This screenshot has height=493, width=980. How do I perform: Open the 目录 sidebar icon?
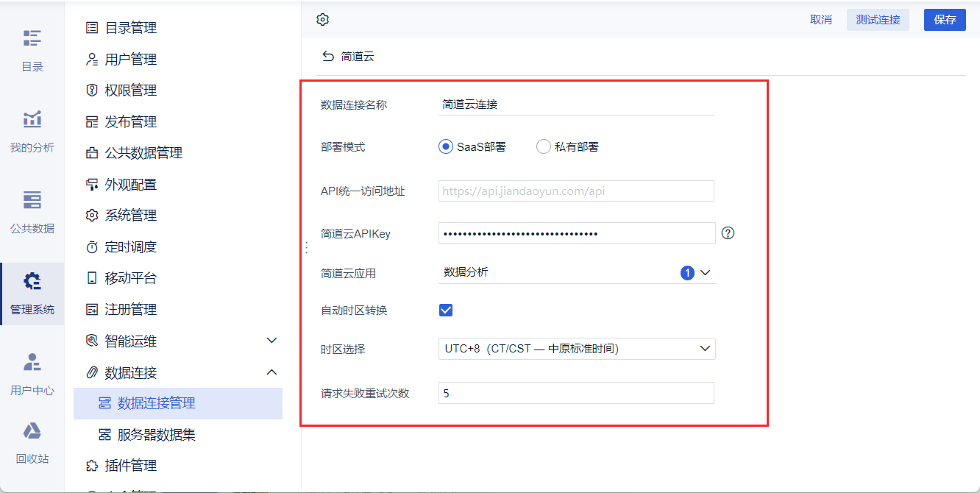(32, 38)
